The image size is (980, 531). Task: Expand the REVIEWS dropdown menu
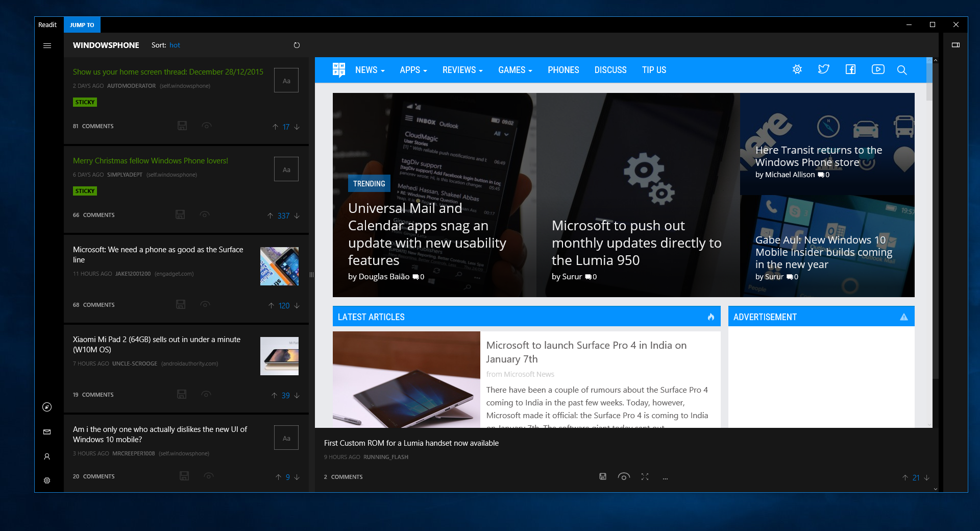pyautogui.click(x=462, y=70)
